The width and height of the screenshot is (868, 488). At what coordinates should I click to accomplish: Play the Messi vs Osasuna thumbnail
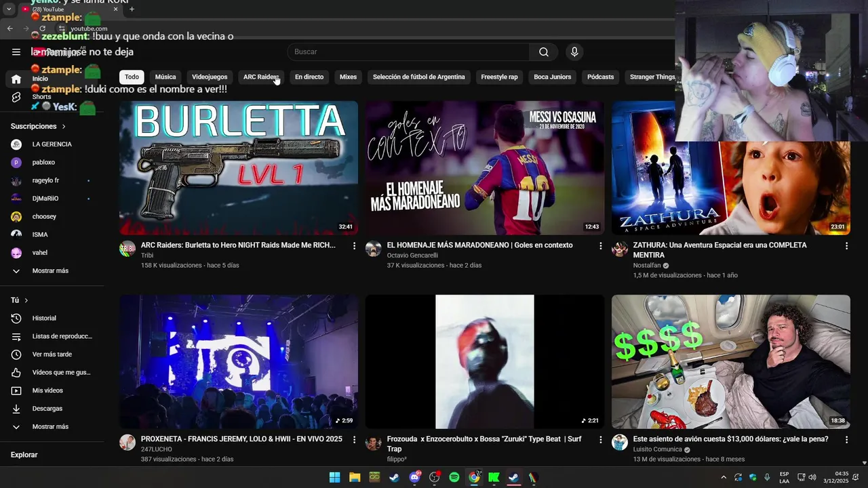(x=485, y=168)
